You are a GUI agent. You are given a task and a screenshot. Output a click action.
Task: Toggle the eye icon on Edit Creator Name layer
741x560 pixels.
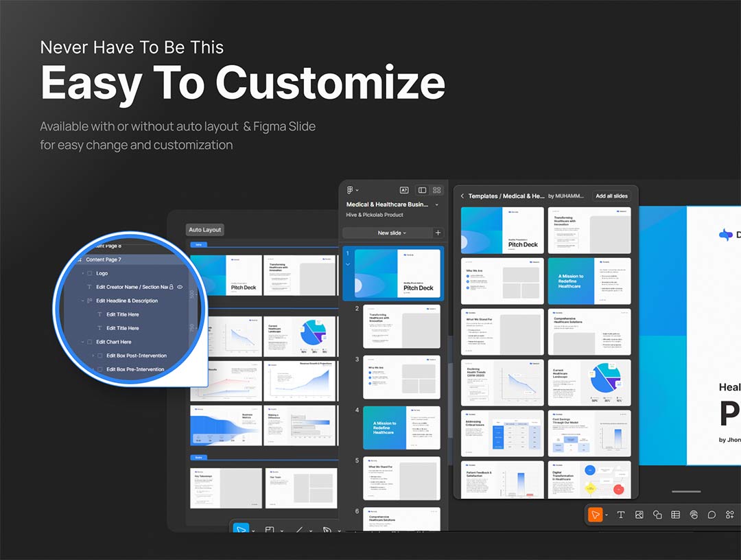pos(180,287)
